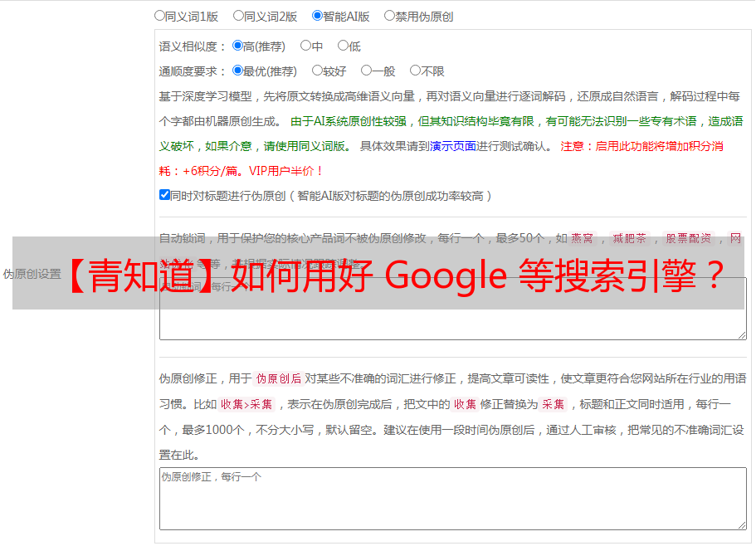Set 通顺度要求 to 一般

366,71
